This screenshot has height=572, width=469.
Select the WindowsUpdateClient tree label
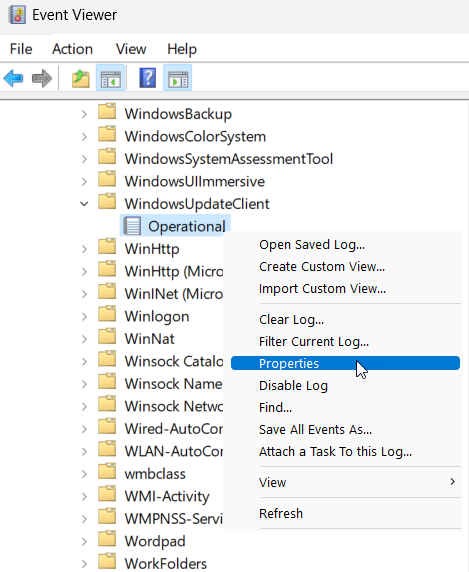[197, 204]
